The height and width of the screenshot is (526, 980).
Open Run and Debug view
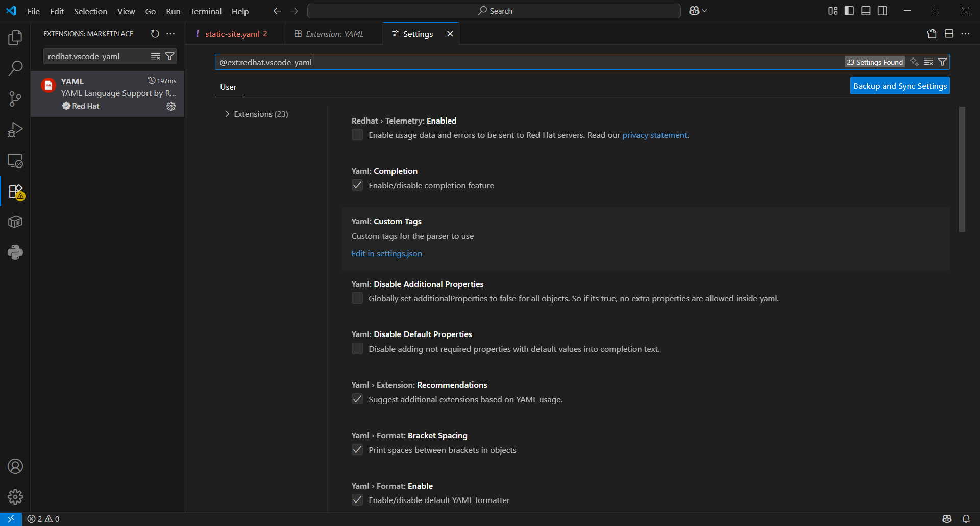pos(15,130)
